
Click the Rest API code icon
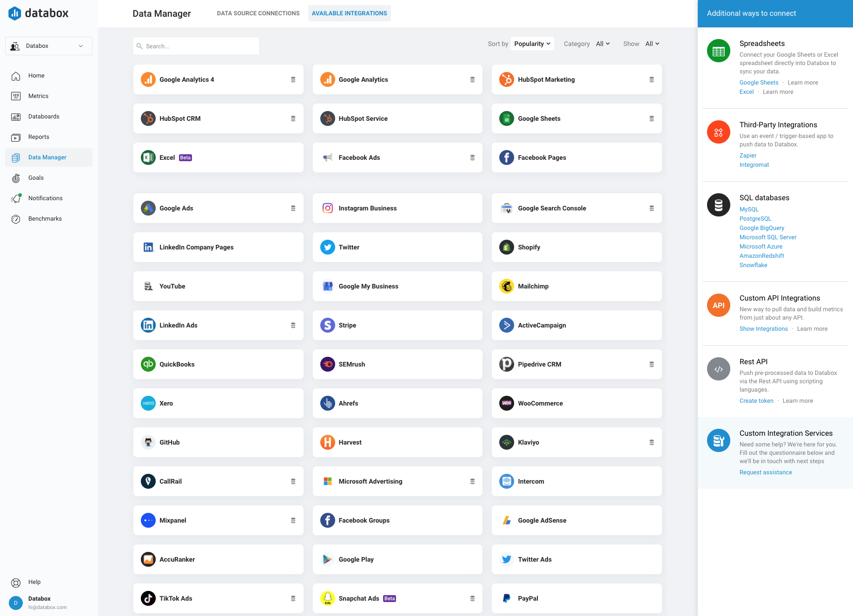[x=719, y=369]
